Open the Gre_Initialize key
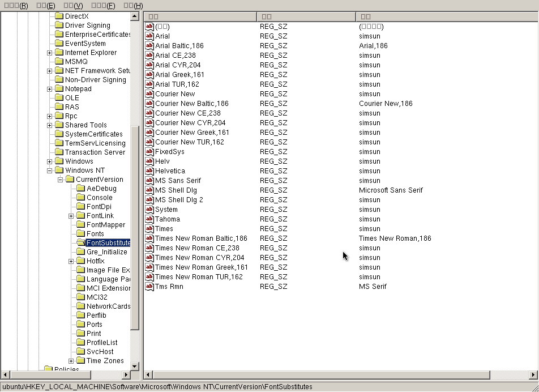 click(x=107, y=252)
